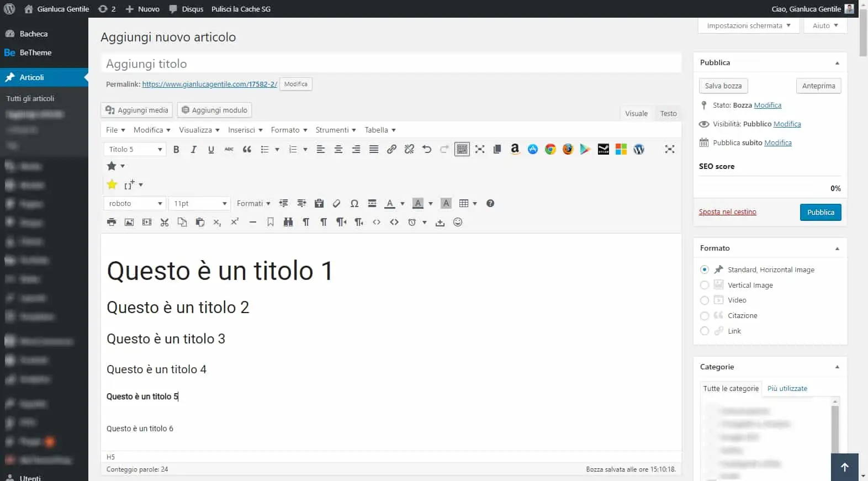The image size is (868, 481).
Task: Insert or edit link
Action: pos(391,150)
